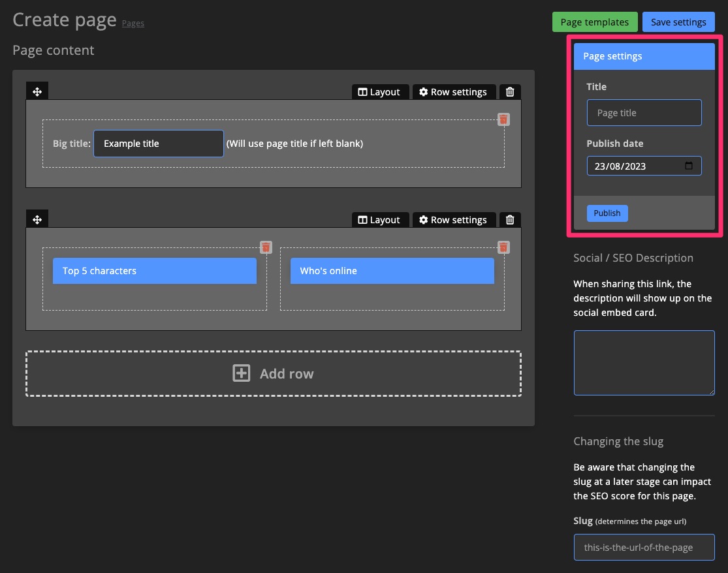This screenshot has width=728, height=573.
Task: Open Row settings for the title row
Action: [454, 91]
